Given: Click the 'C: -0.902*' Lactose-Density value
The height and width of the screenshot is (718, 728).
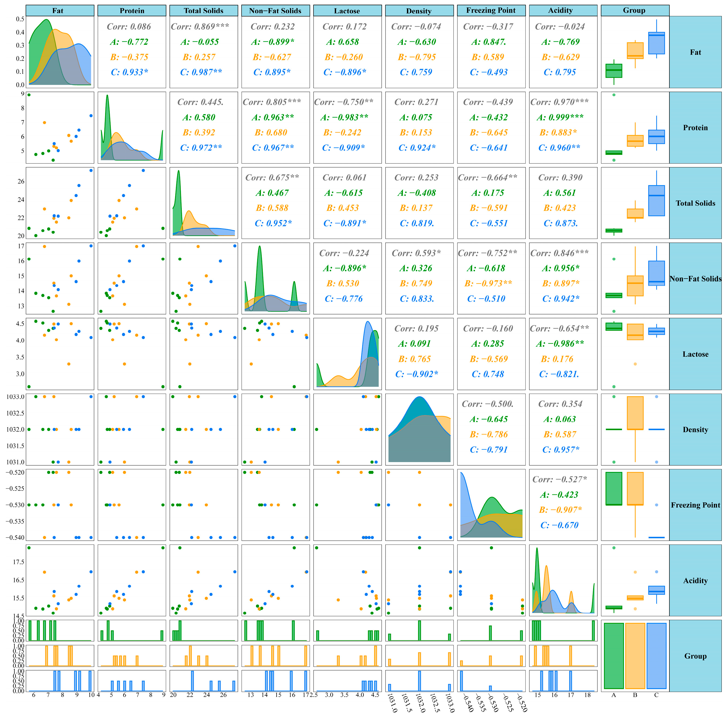Looking at the screenshot, I should point(416,374).
